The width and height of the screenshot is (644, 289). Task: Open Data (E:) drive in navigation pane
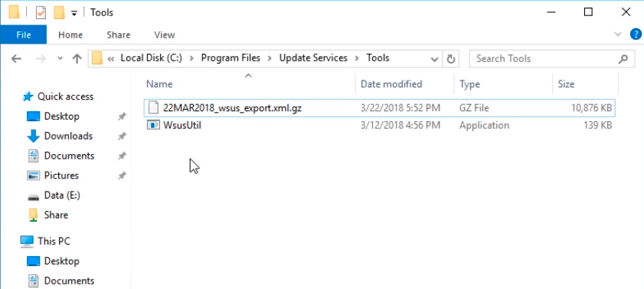pyautogui.click(x=62, y=195)
